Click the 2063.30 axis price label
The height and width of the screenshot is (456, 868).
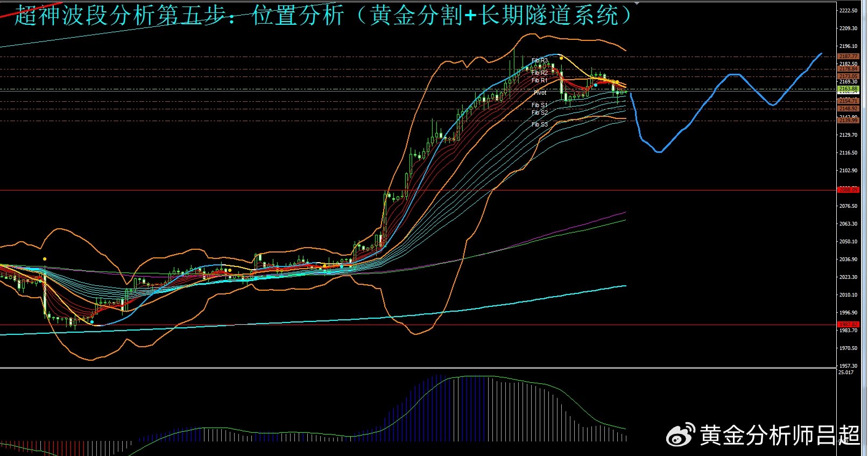(849, 224)
